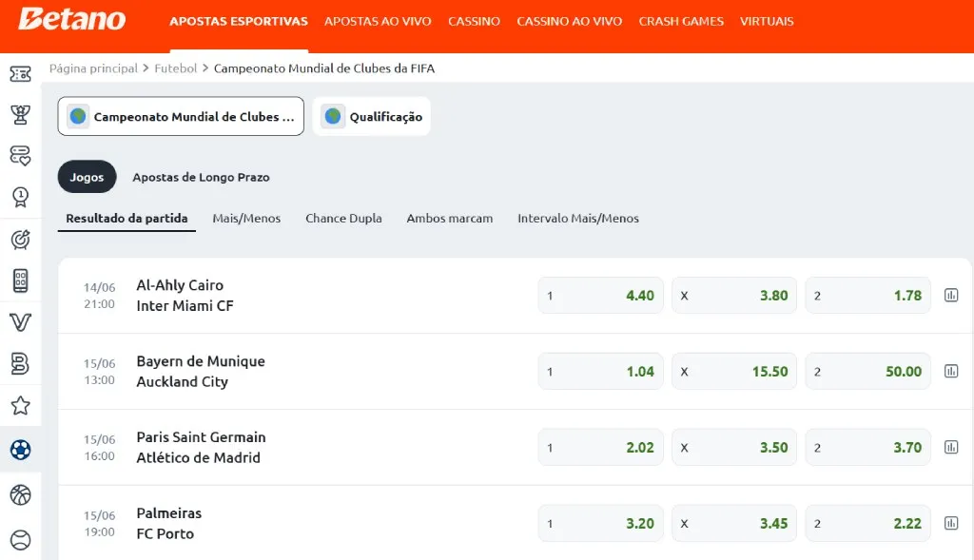Select the soccer ball sport icon
974x560 pixels.
20,450
